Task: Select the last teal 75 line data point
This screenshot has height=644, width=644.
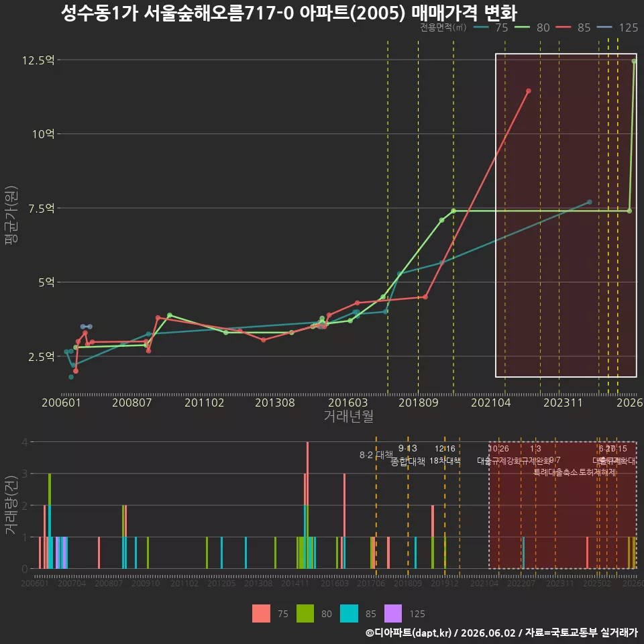Action: [x=590, y=202]
